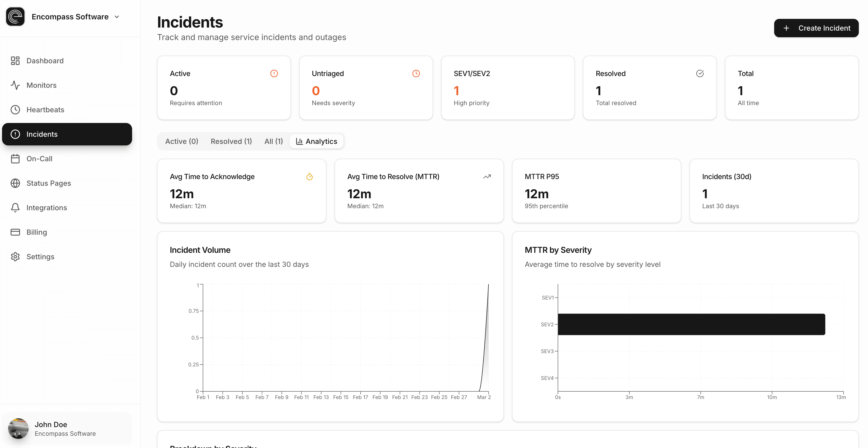Click the Create Incident button
The image size is (868, 448).
point(816,28)
